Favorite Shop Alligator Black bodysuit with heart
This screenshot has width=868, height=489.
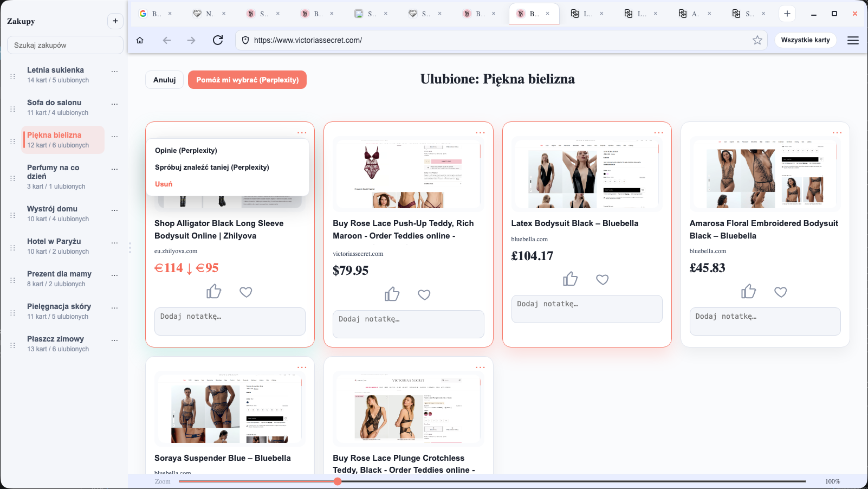(246, 292)
